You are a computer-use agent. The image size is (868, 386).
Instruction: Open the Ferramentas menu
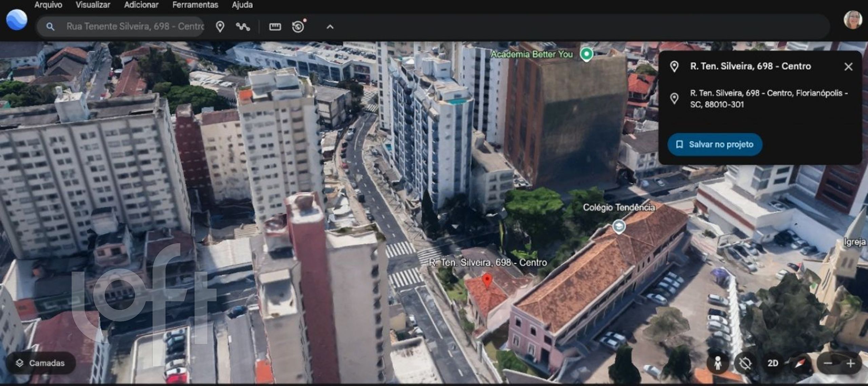[195, 5]
